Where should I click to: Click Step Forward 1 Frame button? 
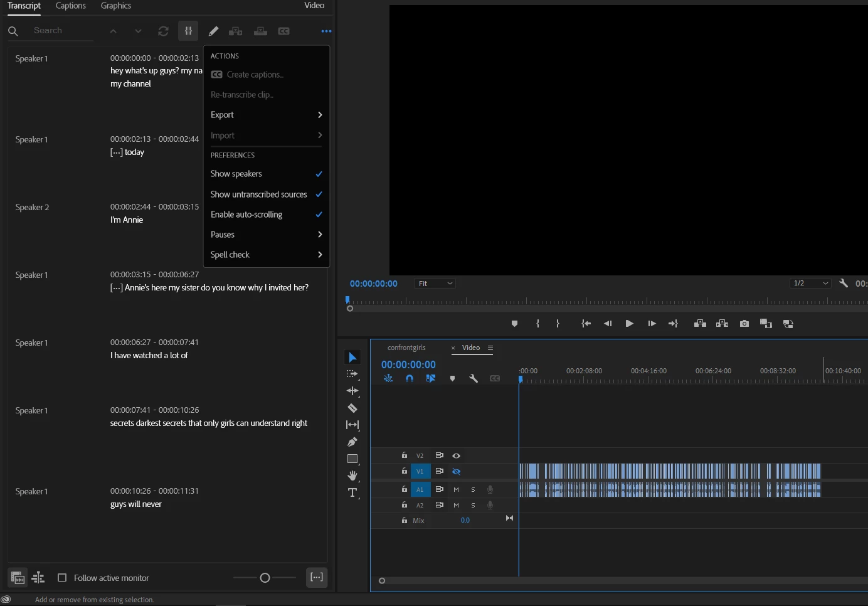pyautogui.click(x=652, y=324)
